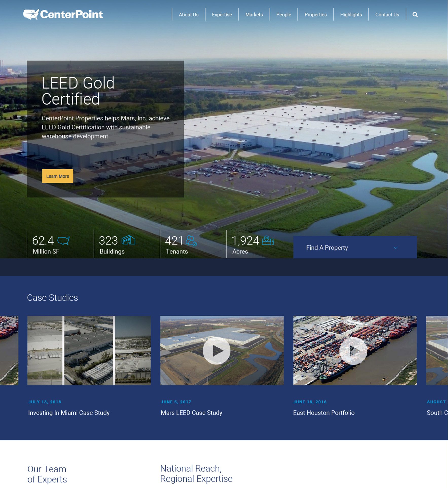Open Investing In Miami Case Study link
This screenshot has width=448, height=488.
pos(69,413)
